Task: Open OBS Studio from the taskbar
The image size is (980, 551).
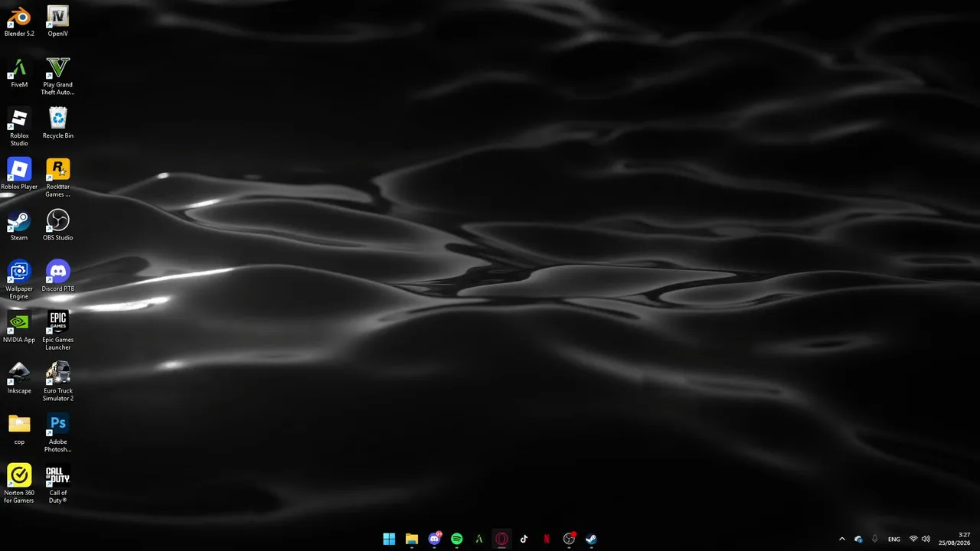Action: click(569, 539)
